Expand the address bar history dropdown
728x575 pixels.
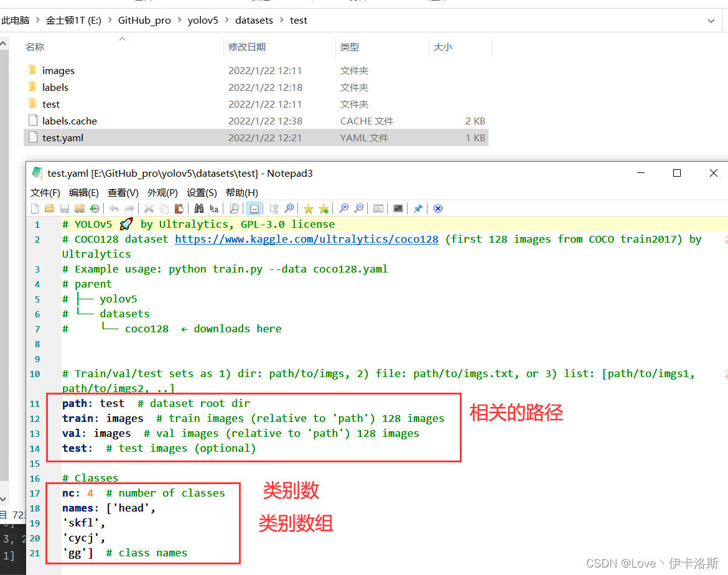711,21
